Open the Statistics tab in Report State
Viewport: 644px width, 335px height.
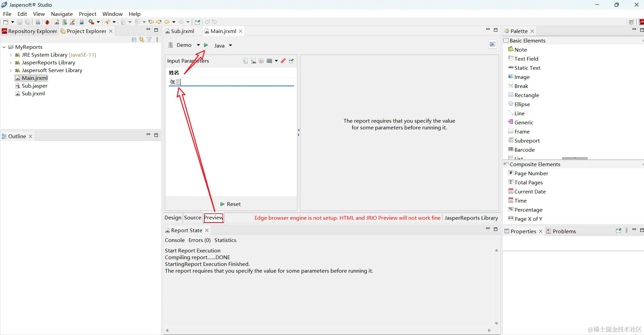[x=225, y=240]
